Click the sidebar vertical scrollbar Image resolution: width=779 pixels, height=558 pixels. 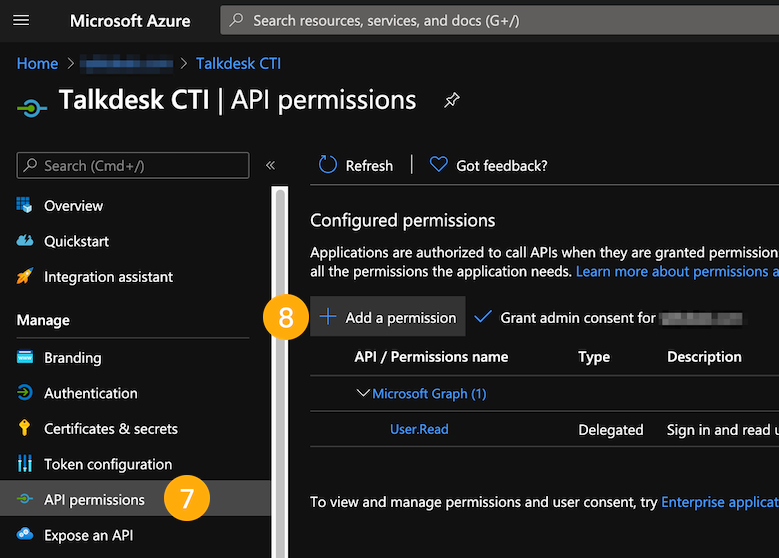(x=280, y=373)
